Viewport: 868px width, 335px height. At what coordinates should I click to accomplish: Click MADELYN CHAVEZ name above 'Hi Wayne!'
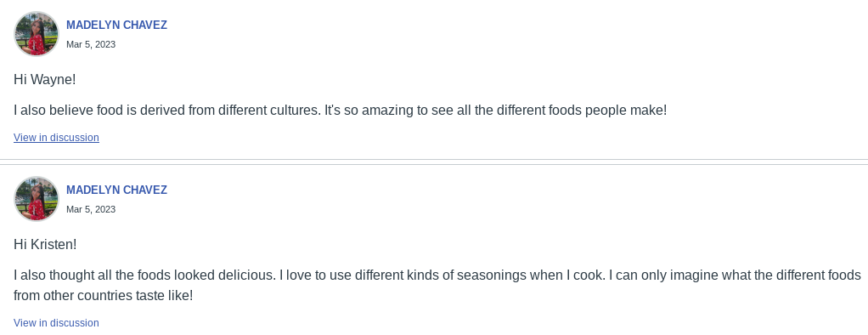tap(117, 25)
